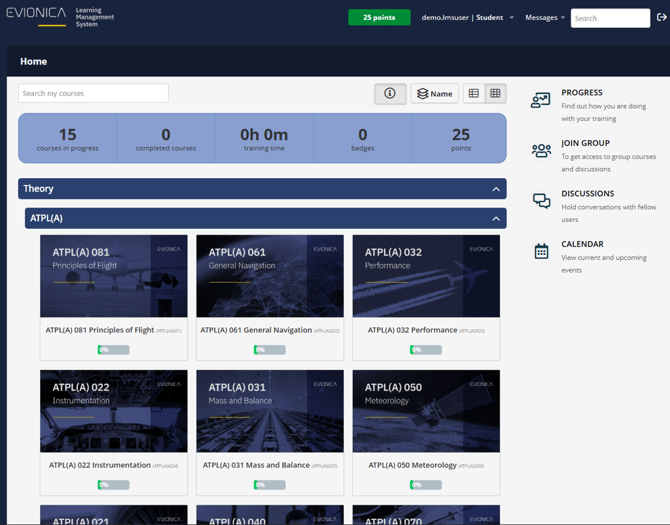Switch to list view layout icon
Screen dimensions: 670x525
474,94
